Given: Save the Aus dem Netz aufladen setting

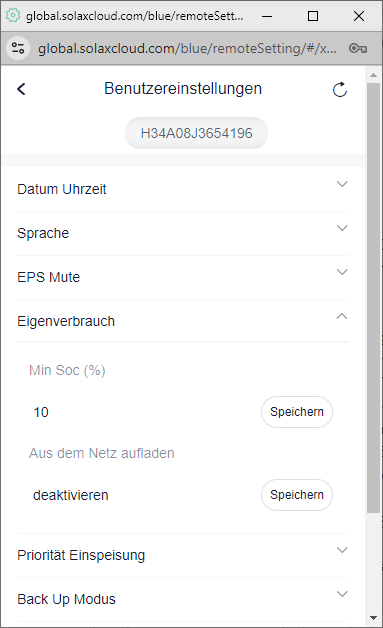Looking at the screenshot, I should coord(297,495).
